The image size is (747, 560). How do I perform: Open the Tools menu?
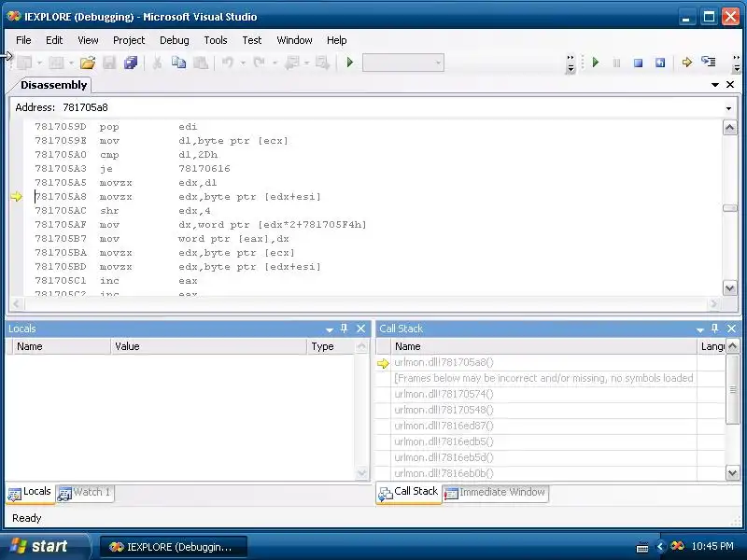[216, 40]
